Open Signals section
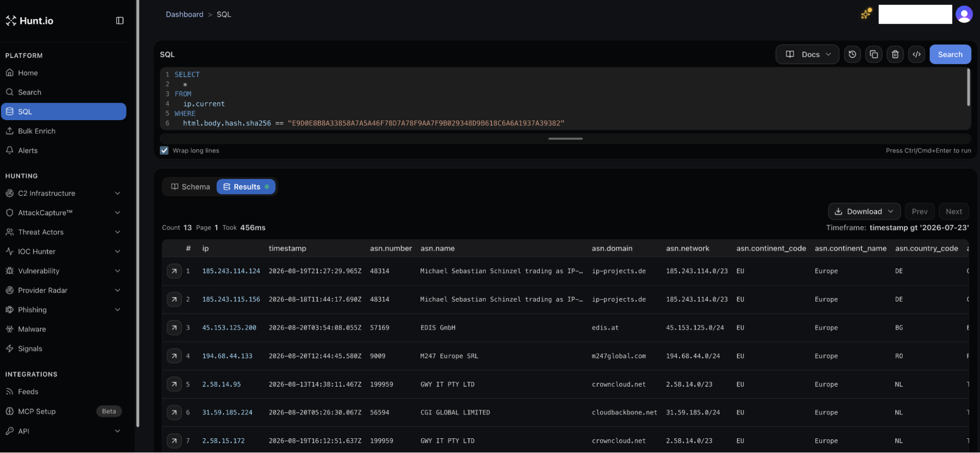 64,349
